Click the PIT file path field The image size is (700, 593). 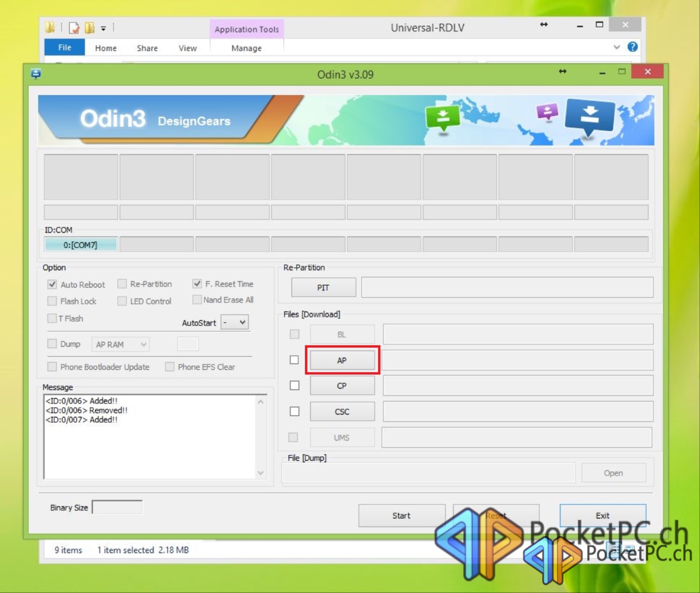[x=507, y=287]
